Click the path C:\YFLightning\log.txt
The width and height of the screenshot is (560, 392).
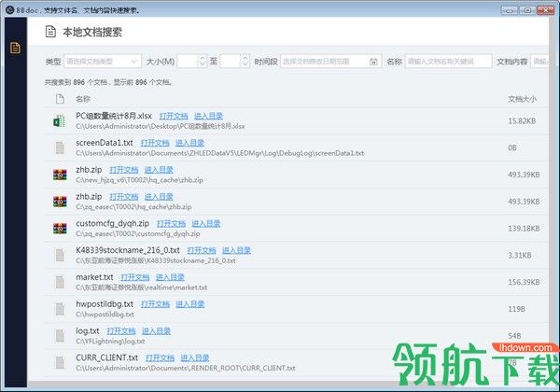tap(110, 342)
